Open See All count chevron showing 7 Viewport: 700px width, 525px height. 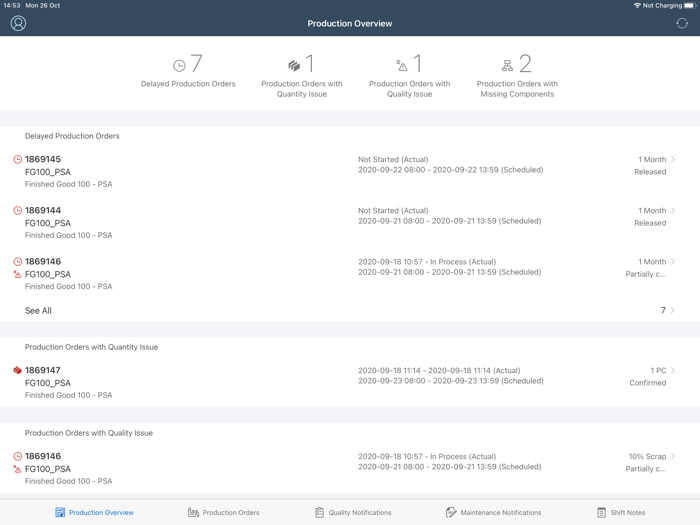pos(673,311)
